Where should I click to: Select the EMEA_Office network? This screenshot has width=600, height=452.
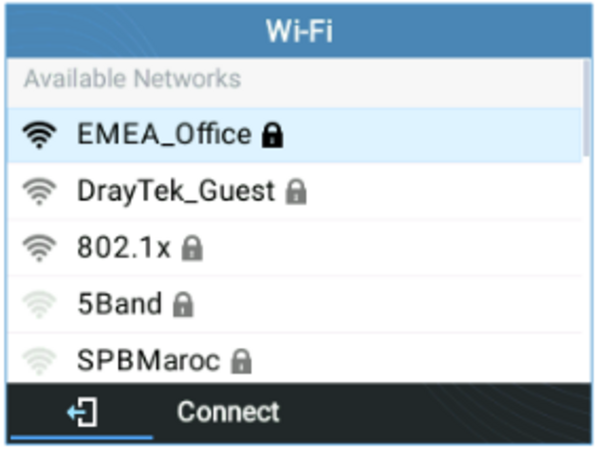pos(164,135)
